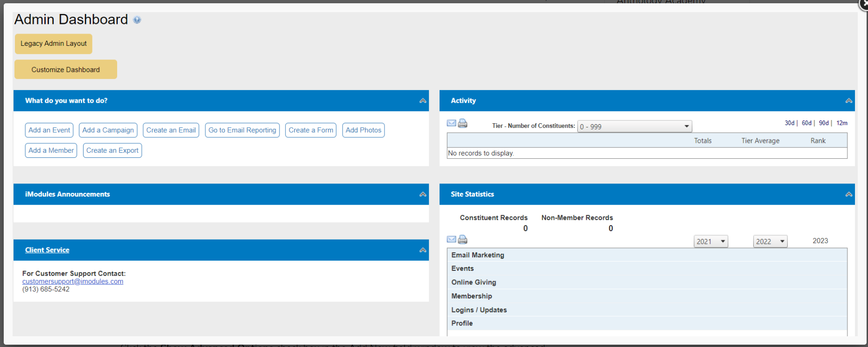
Task: Collapse the Client Service panel
Action: coord(423,250)
